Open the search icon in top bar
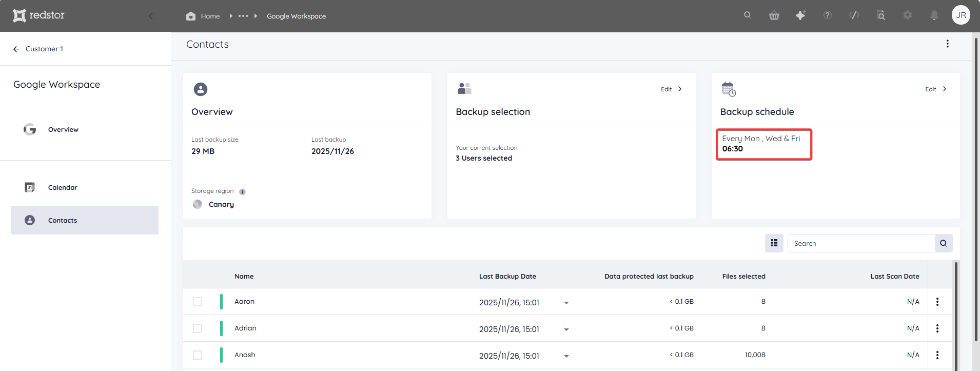 point(748,15)
